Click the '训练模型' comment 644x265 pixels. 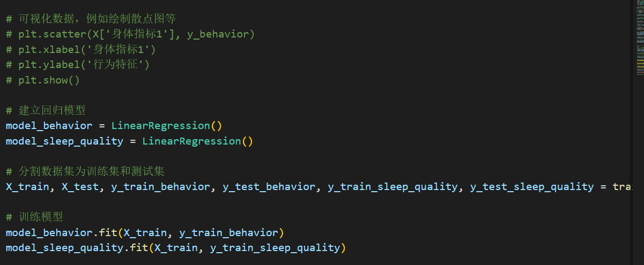[x=34, y=217]
